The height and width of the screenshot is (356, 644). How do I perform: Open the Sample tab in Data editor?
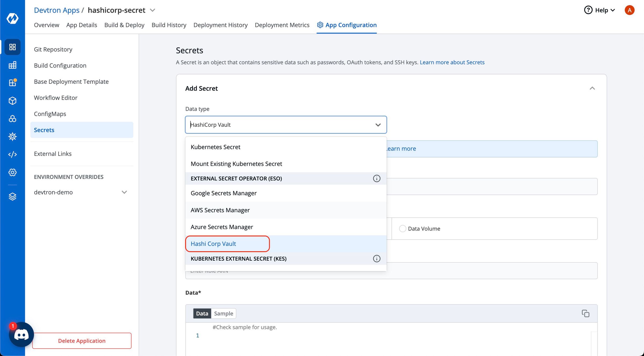click(224, 313)
